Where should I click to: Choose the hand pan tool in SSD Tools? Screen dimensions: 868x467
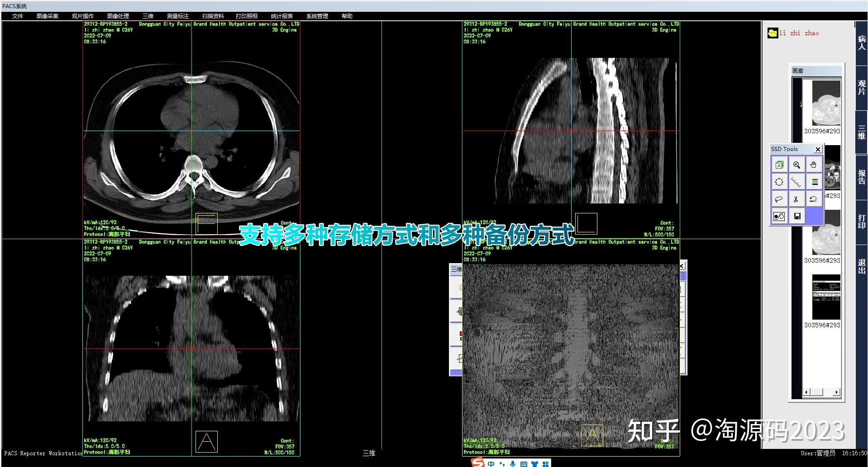[x=814, y=165]
